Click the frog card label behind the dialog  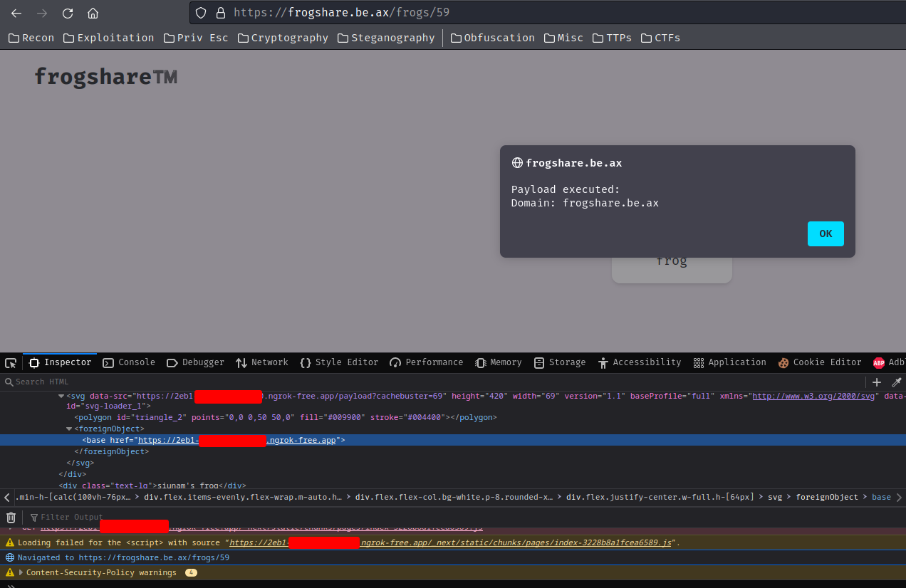click(x=672, y=261)
